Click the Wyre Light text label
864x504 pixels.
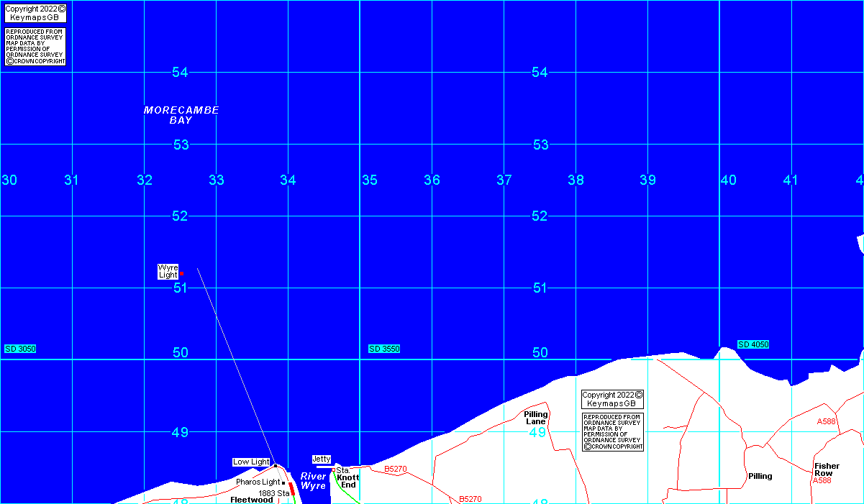(168, 271)
